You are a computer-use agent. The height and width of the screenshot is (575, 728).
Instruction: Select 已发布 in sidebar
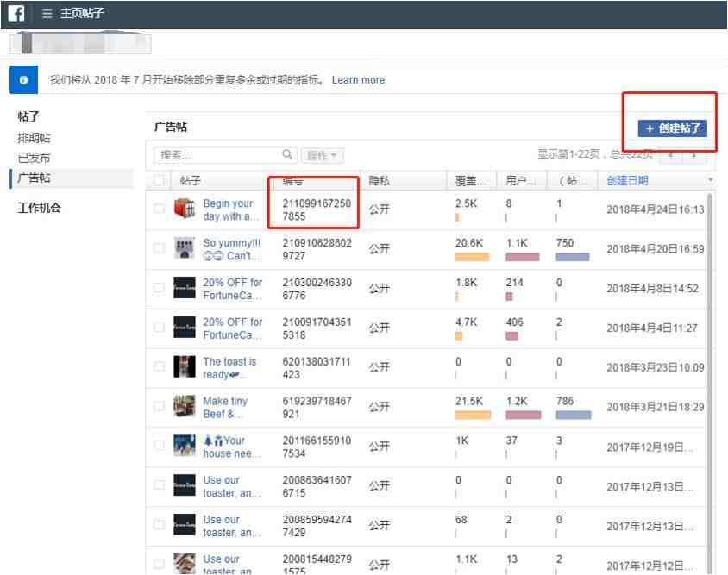pyautogui.click(x=34, y=158)
